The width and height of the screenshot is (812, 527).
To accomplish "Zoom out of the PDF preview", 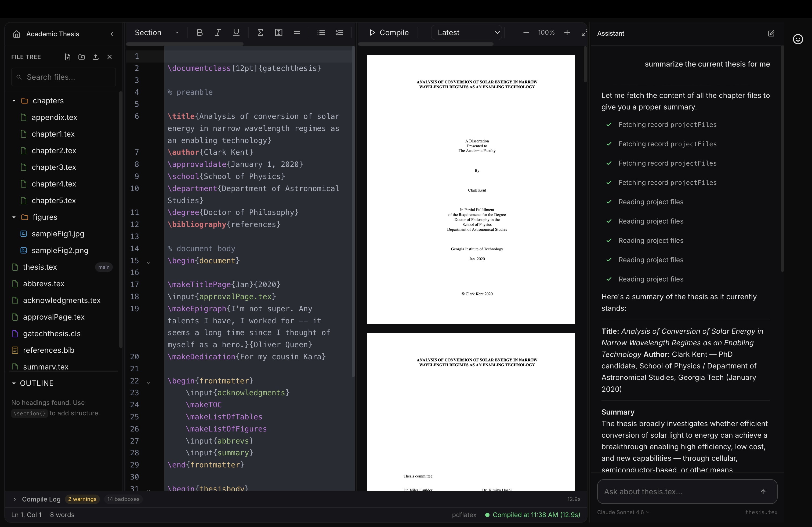I will tap(526, 32).
